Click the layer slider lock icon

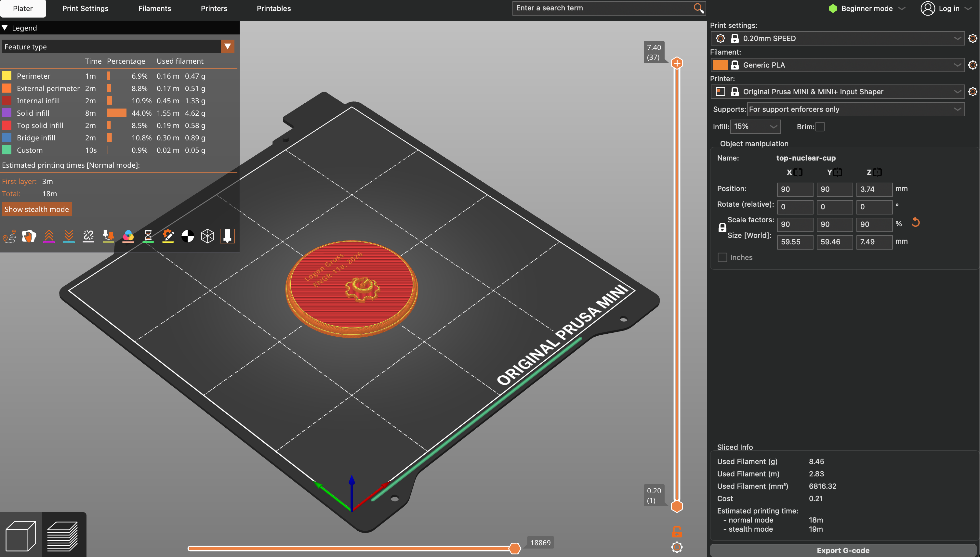[677, 531]
